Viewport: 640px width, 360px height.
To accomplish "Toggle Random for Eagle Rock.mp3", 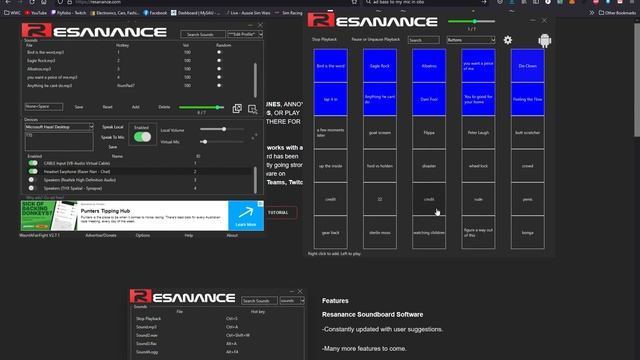I will click(x=219, y=60).
